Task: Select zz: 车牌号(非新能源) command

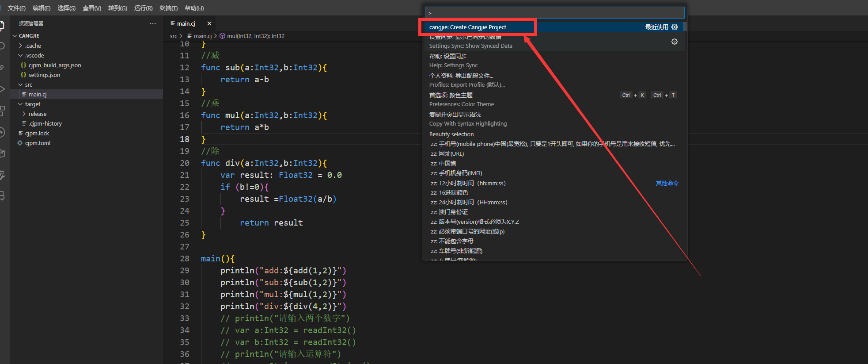Action: pyautogui.click(x=554, y=251)
